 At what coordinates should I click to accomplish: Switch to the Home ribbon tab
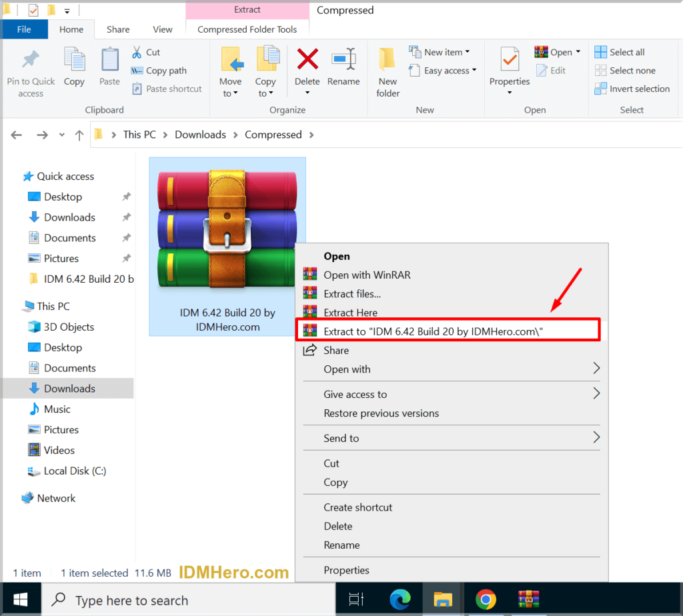[71, 29]
